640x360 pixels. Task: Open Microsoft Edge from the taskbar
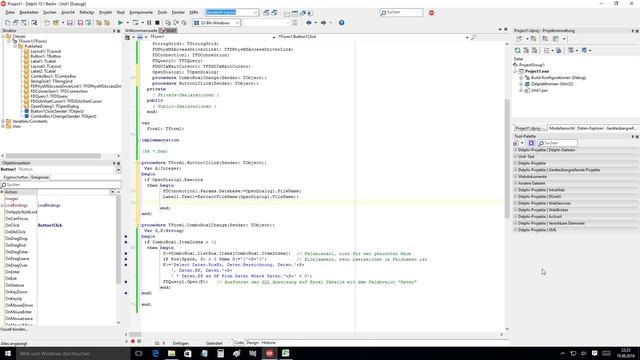(x=156, y=353)
